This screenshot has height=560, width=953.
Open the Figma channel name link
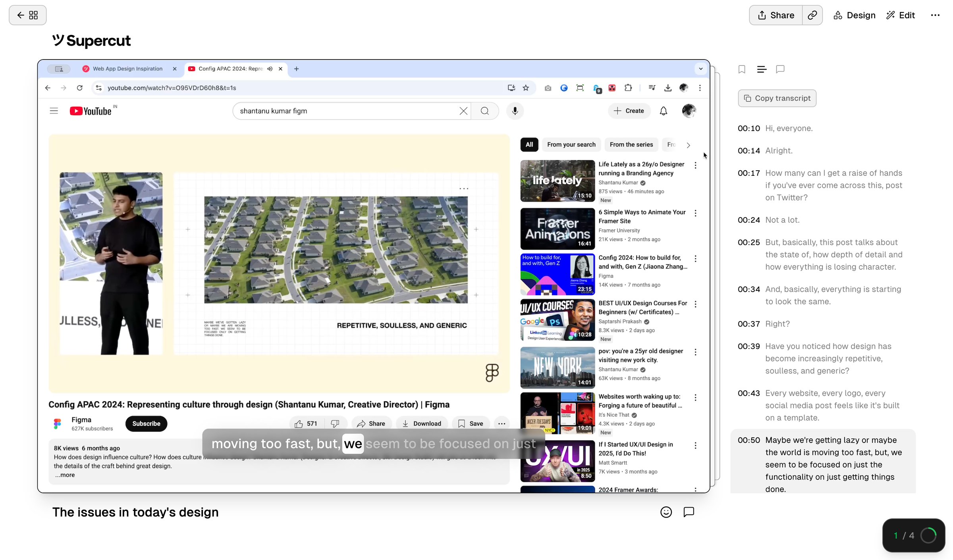81,420
